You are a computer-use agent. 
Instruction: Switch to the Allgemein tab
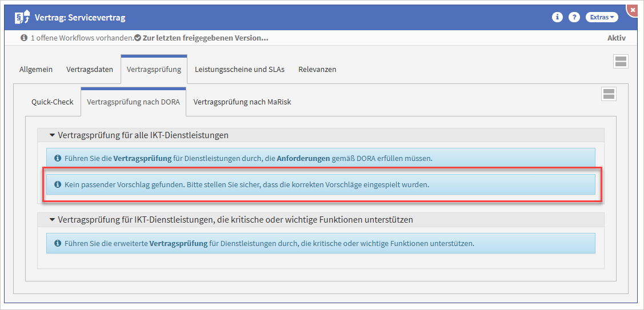point(36,70)
